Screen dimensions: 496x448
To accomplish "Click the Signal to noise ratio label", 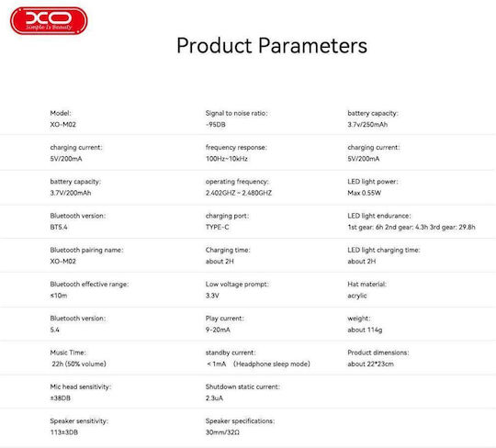I will click(237, 113).
